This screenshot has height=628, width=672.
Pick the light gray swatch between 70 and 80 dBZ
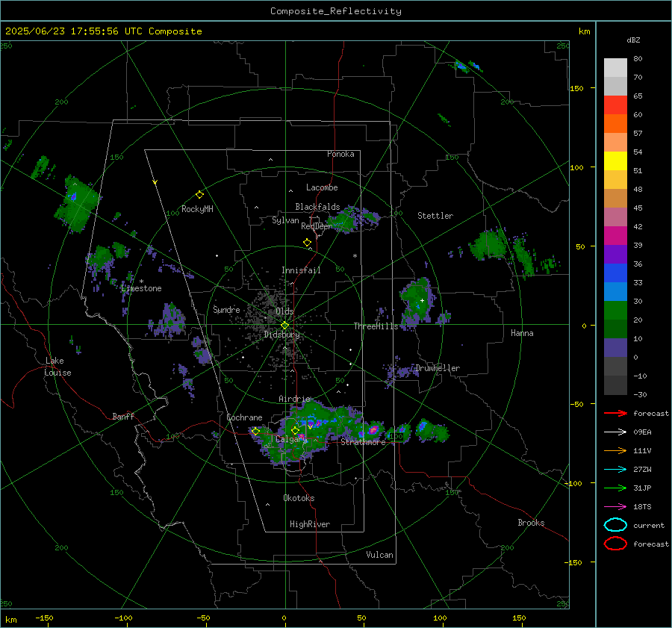[615, 68]
